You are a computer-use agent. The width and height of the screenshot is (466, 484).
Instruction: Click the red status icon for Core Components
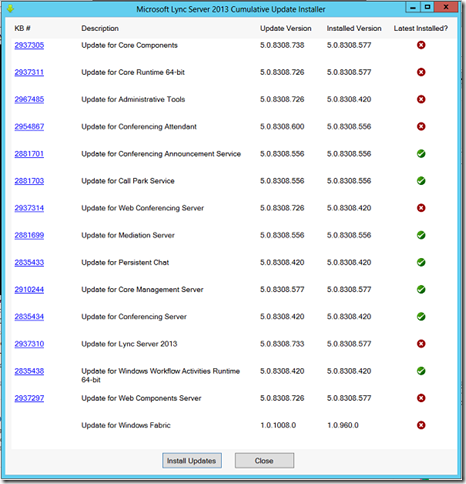421,45
